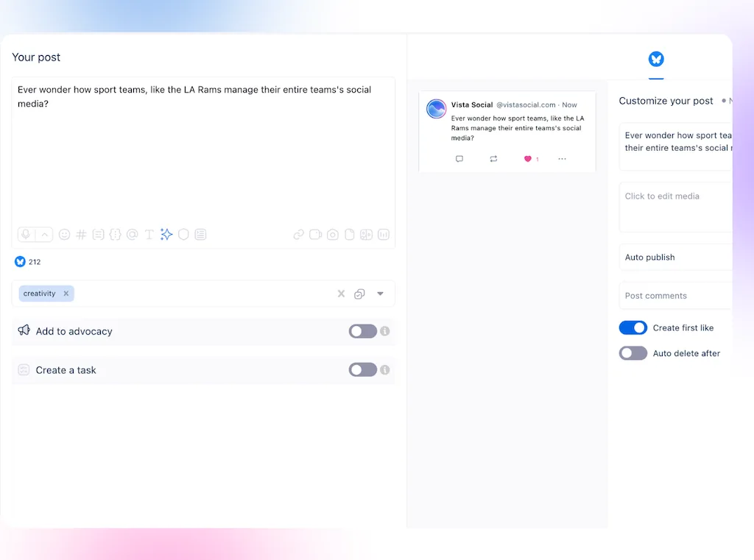Click the select-all labels checkbox icon
The image size is (754, 560).
point(359,294)
